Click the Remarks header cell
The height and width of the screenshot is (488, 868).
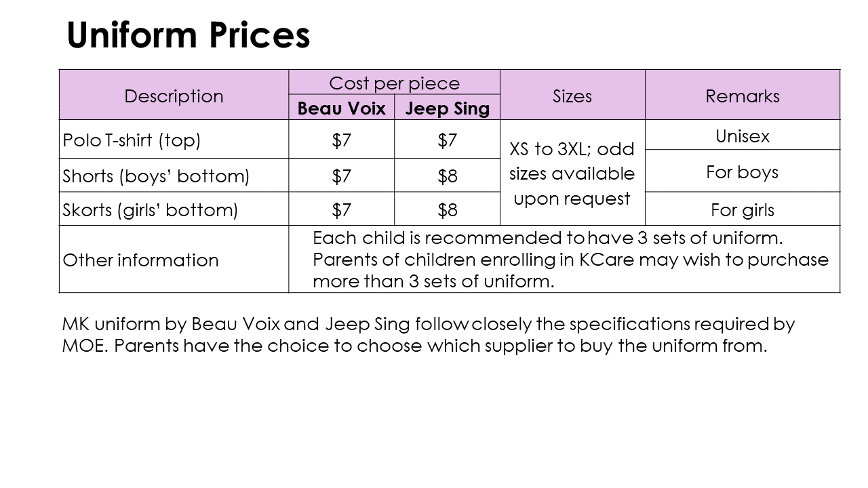743,95
